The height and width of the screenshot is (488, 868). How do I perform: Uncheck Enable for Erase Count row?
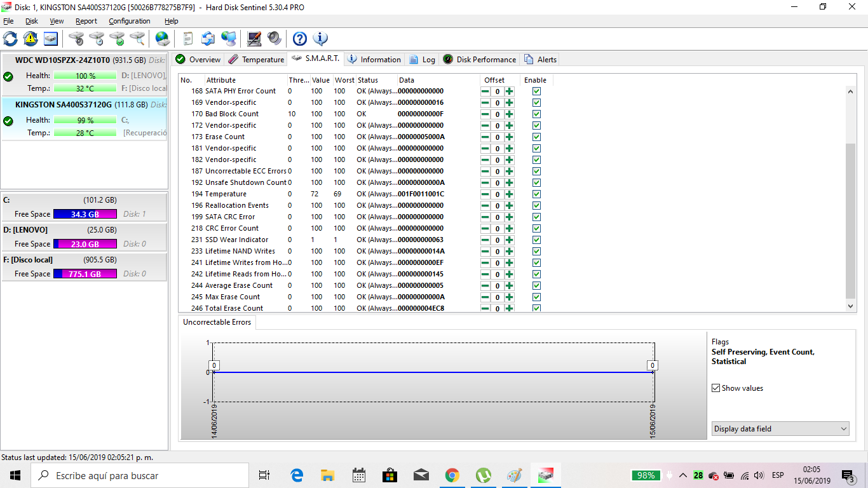click(x=536, y=137)
